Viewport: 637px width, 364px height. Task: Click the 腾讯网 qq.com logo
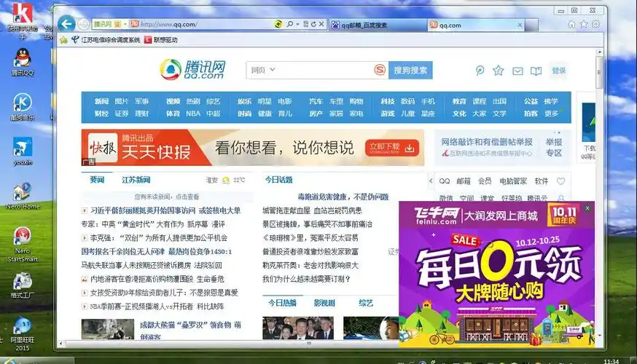tap(192, 70)
